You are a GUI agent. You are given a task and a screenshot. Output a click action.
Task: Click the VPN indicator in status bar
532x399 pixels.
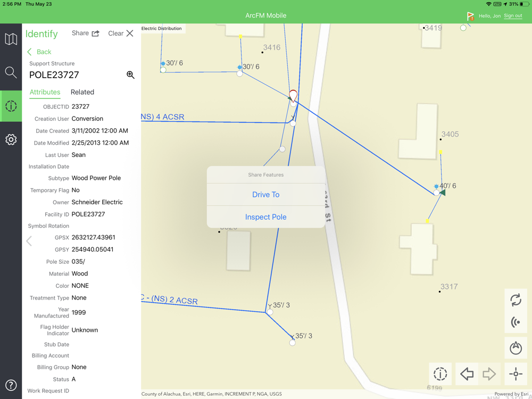[x=497, y=4]
